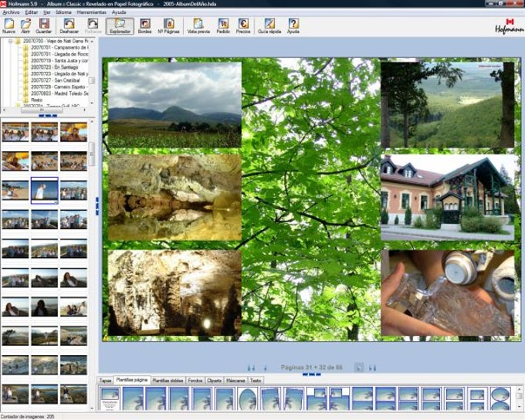Select the cloudy mountains photo on page
Image resolution: width=525 pixels, height=420 pixels.
[x=174, y=105]
